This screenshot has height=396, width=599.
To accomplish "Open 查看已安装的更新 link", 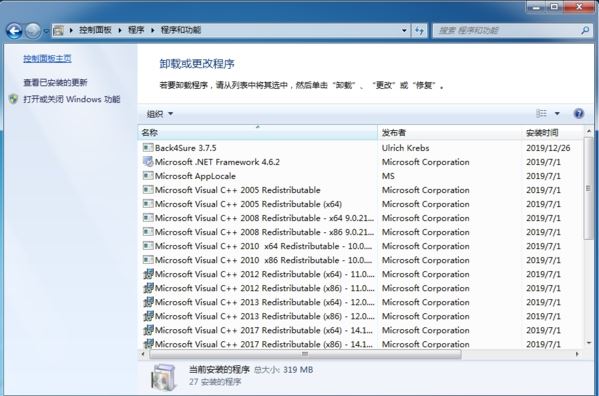I will click(x=55, y=82).
